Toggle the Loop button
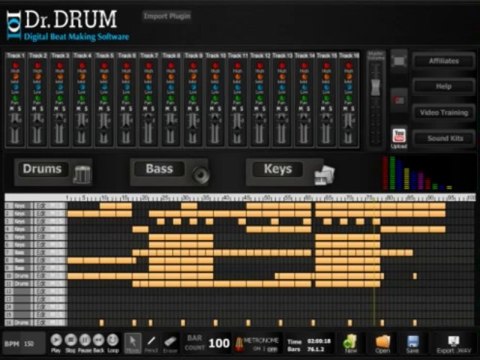Screen dimensions: 480x360 [x=113, y=340]
